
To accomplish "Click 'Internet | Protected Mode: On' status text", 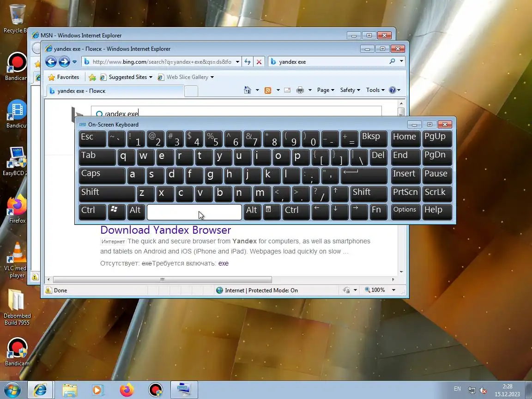I will coord(261,290).
